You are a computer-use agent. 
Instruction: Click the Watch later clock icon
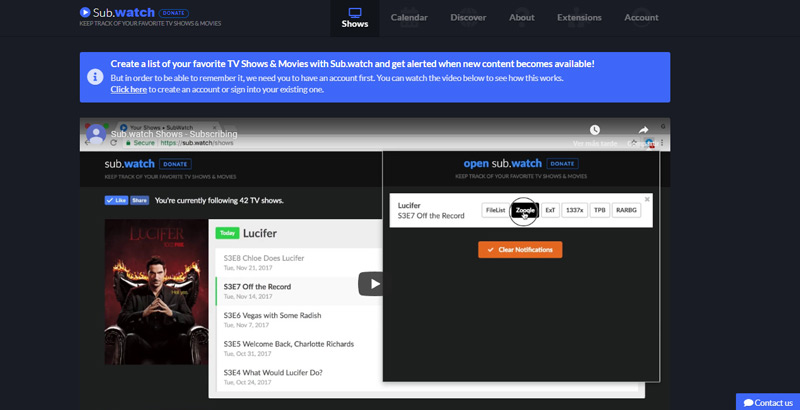(x=594, y=130)
